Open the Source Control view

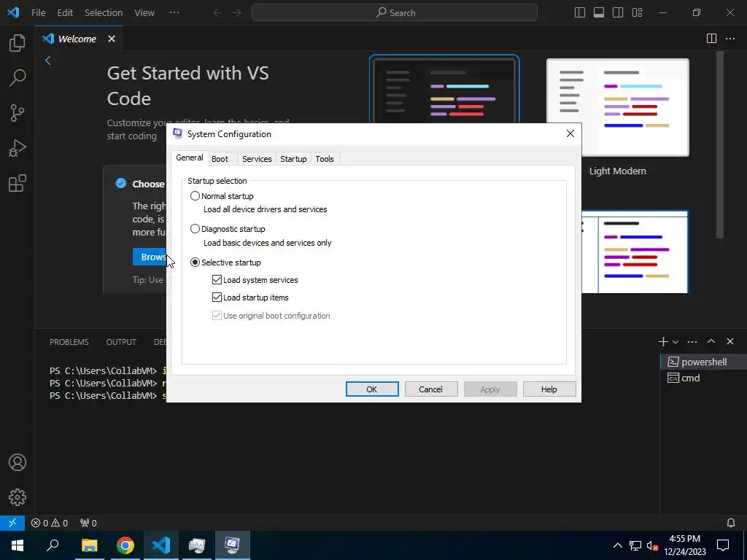[x=18, y=113]
